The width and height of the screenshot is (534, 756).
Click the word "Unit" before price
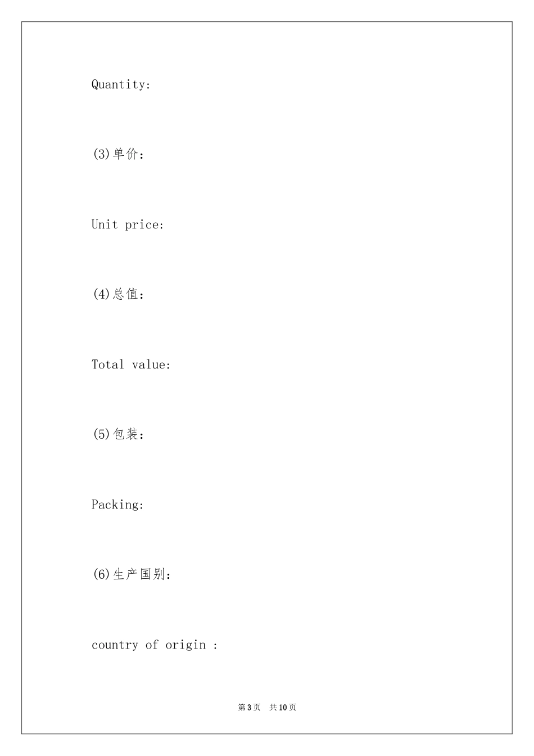(105, 224)
